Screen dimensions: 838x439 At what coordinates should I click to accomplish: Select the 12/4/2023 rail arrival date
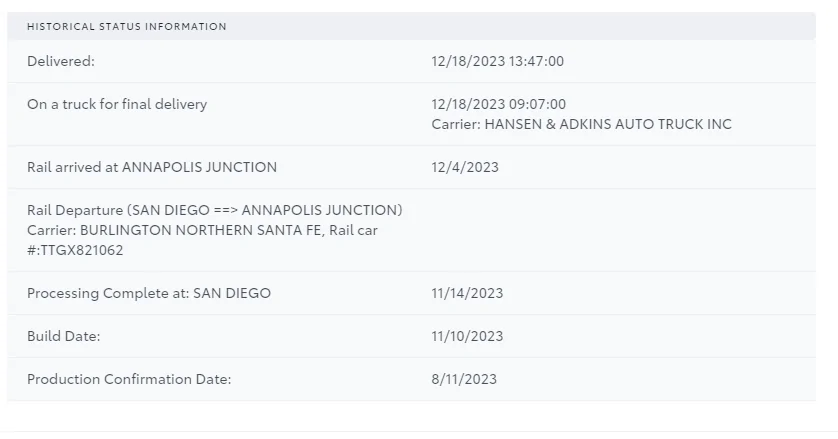465,167
